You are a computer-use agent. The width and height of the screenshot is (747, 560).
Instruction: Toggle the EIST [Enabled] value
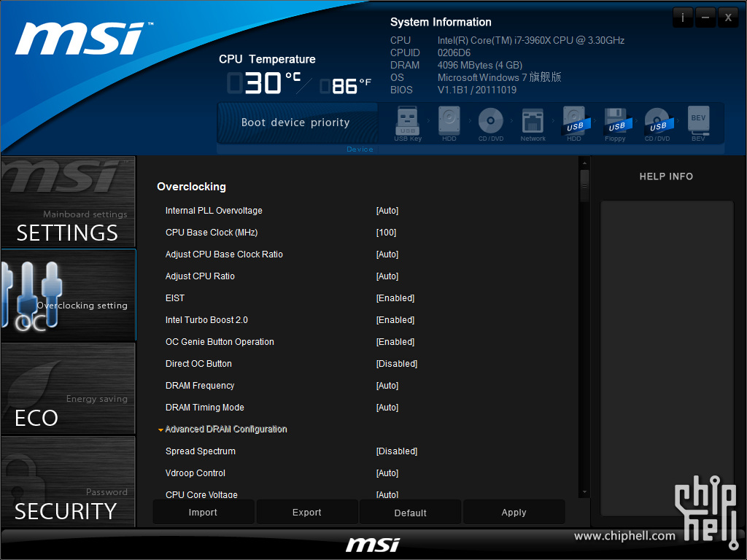coord(395,298)
